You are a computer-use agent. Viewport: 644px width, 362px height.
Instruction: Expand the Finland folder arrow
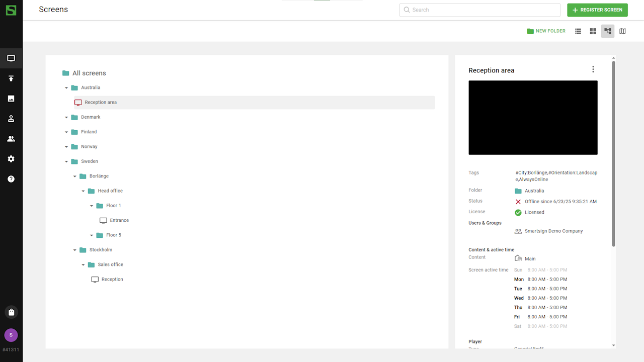(66, 132)
